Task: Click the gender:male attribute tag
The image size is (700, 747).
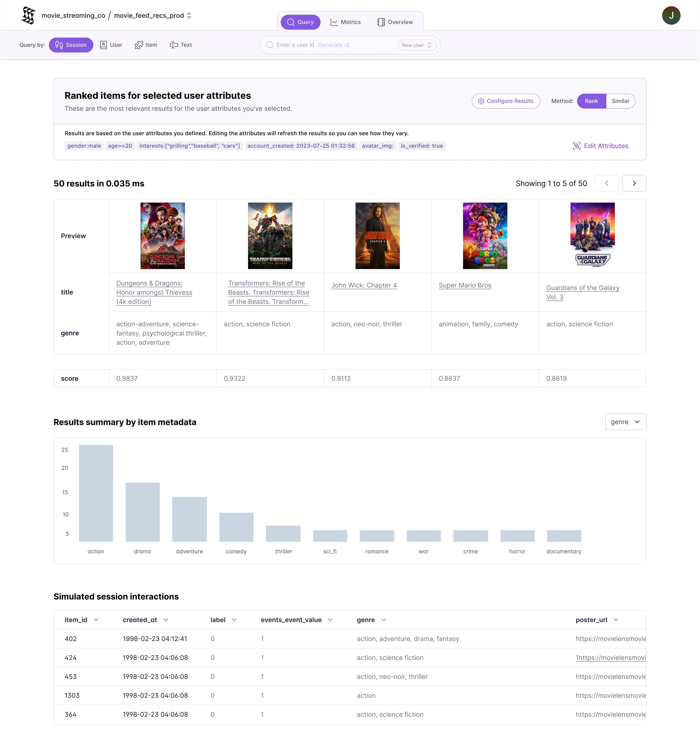Action: pos(84,146)
